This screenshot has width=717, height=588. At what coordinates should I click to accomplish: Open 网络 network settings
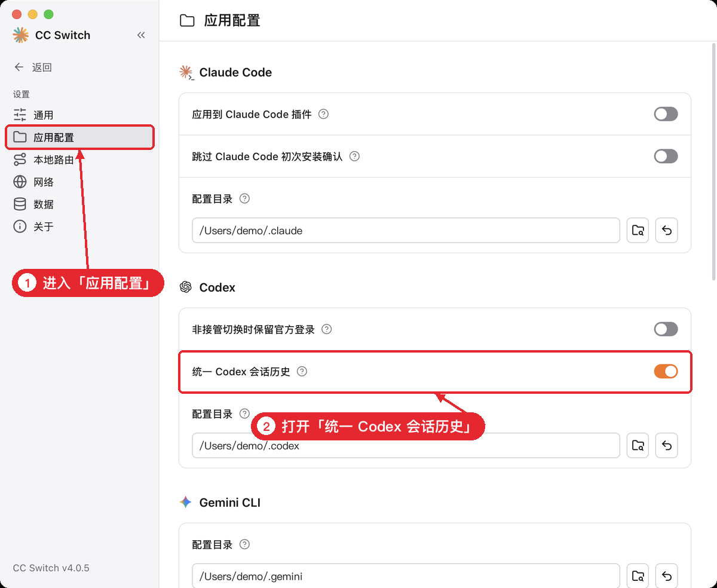point(79,182)
